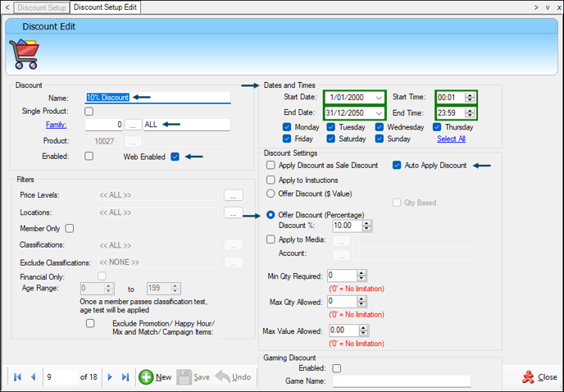Click the Select All days link

point(451,139)
